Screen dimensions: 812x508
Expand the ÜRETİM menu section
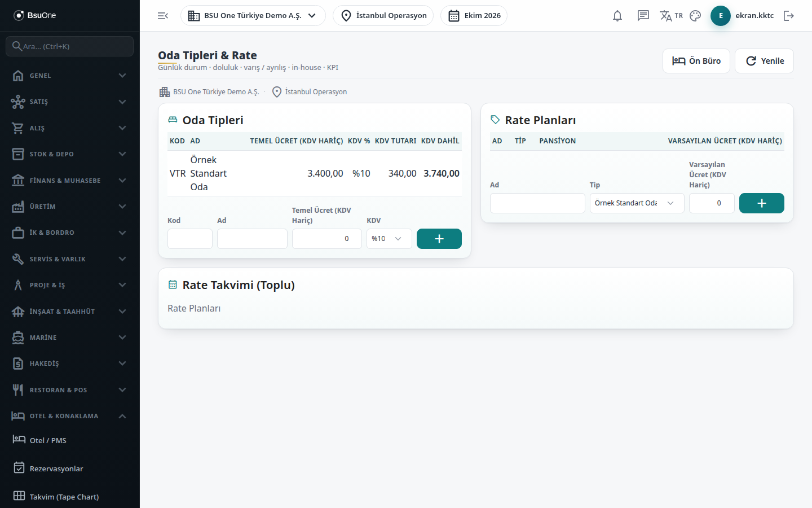(70, 207)
